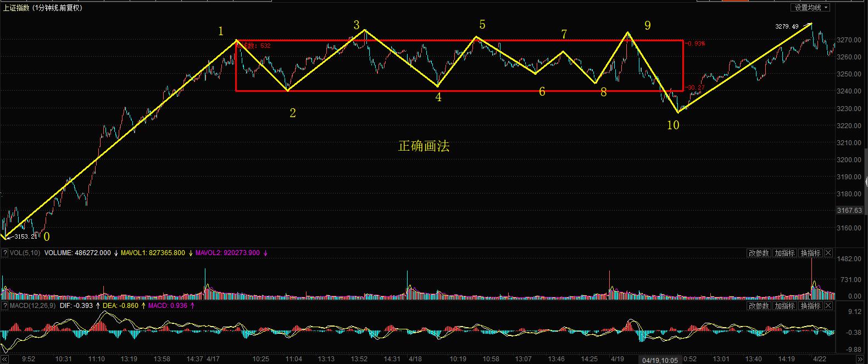Image resolution: width=868 pixels, height=364 pixels.
Task: Open the VOL indicator help question-mark icon
Action: pyautogui.click(x=5, y=253)
